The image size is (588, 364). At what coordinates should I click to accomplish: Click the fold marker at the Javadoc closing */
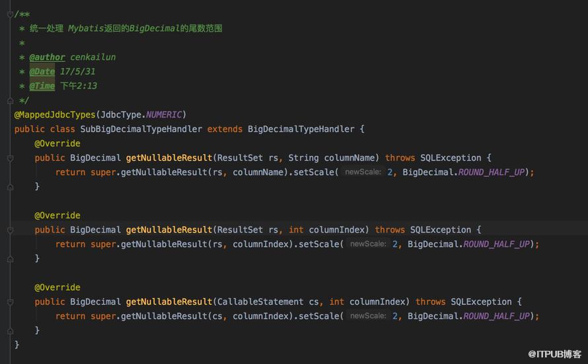point(10,100)
